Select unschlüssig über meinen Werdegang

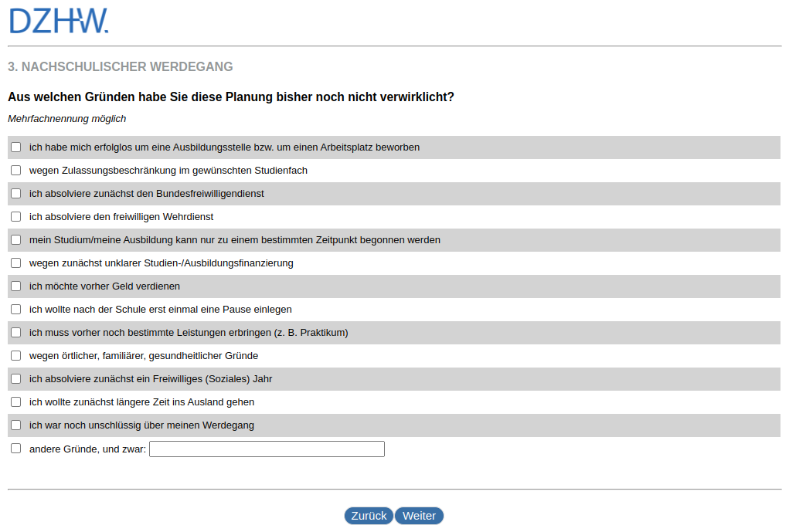[x=15, y=425]
